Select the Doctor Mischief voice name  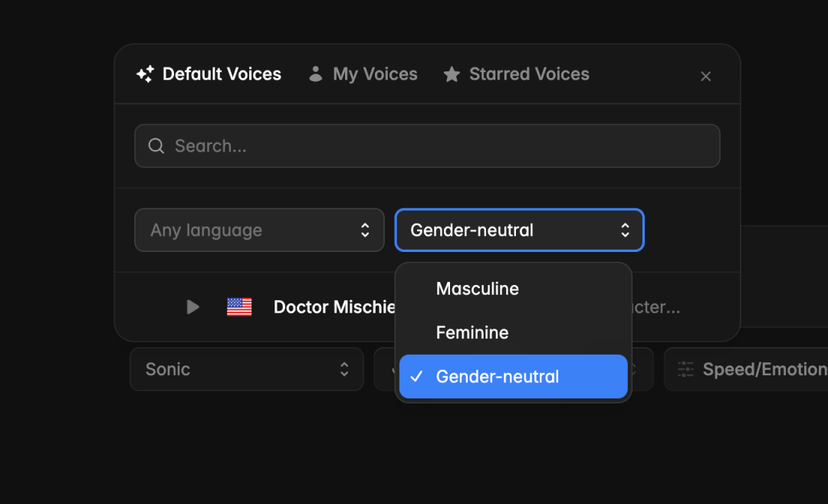click(x=334, y=307)
